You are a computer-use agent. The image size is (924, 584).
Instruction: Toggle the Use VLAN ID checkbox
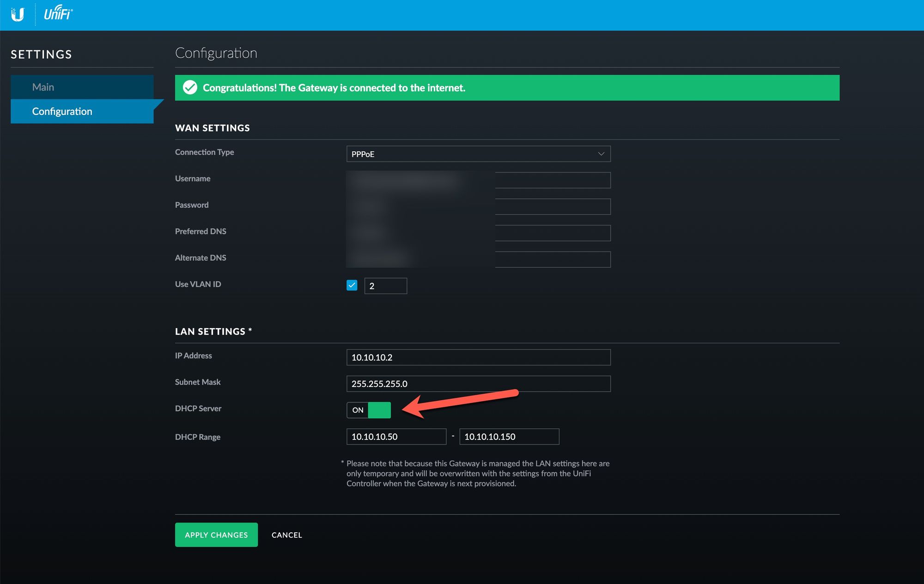pyautogui.click(x=352, y=285)
